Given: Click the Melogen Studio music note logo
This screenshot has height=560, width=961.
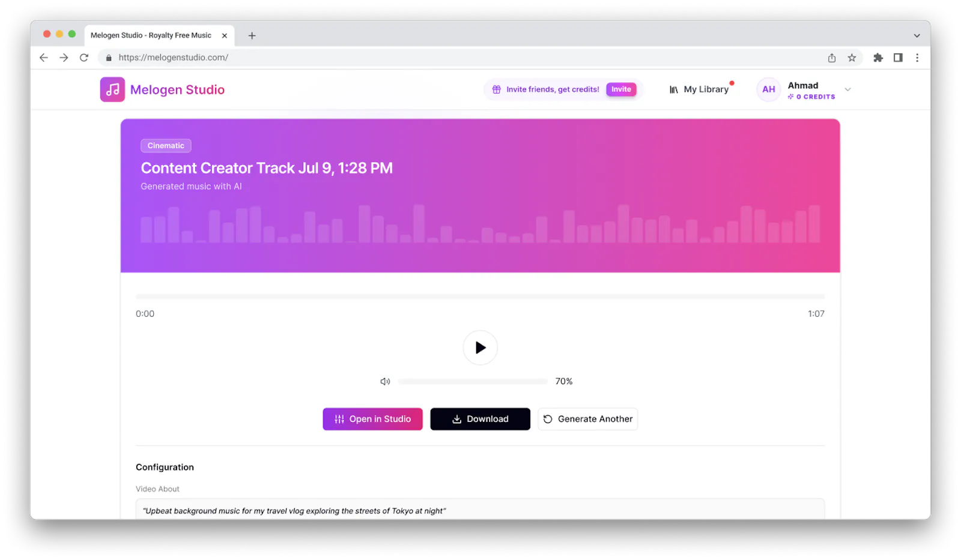Looking at the screenshot, I should [112, 89].
